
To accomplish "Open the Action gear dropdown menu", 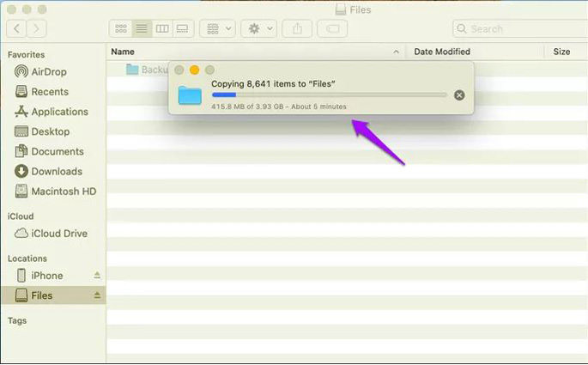I will pyautogui.click(x=258, y=28).
